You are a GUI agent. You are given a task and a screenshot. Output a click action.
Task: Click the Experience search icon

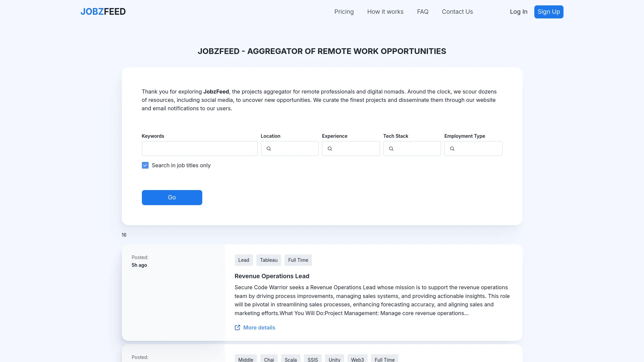(x=330, y=148)
